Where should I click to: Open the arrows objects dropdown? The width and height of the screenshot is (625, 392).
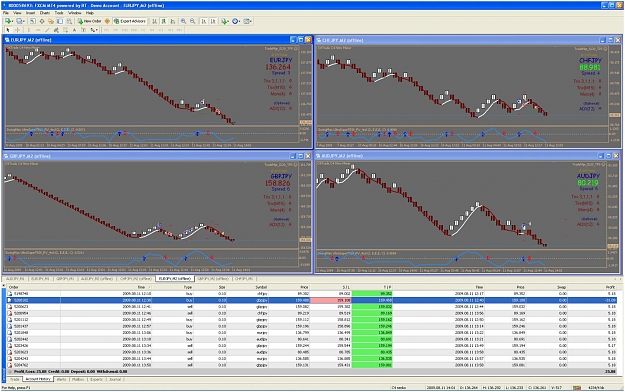(x=94, y=30)
